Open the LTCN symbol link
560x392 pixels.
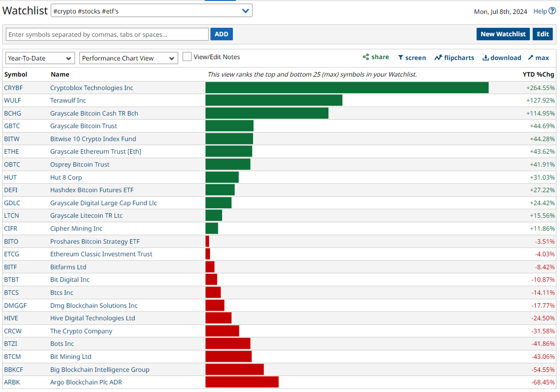pos(12,216)
